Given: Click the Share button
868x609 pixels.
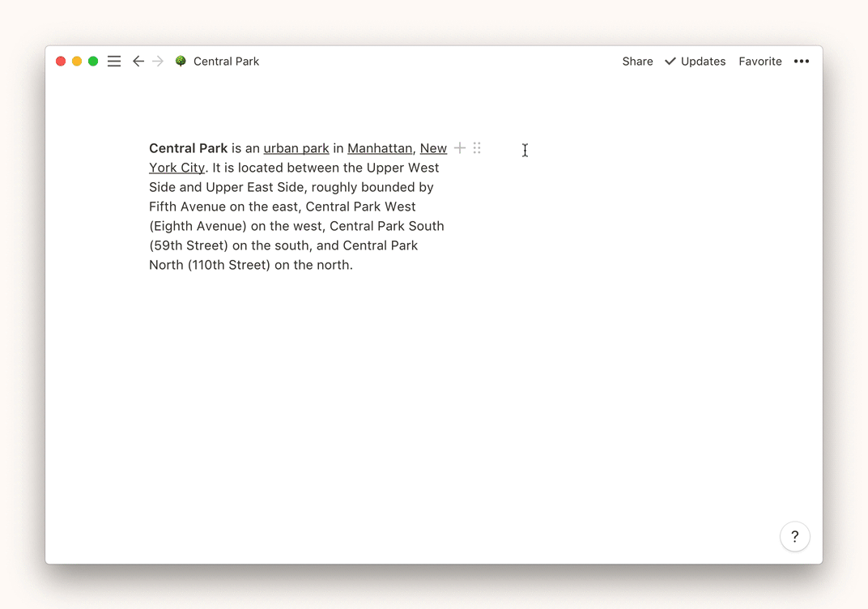Looking at the screenshot, I should click(x=637, y=62).
